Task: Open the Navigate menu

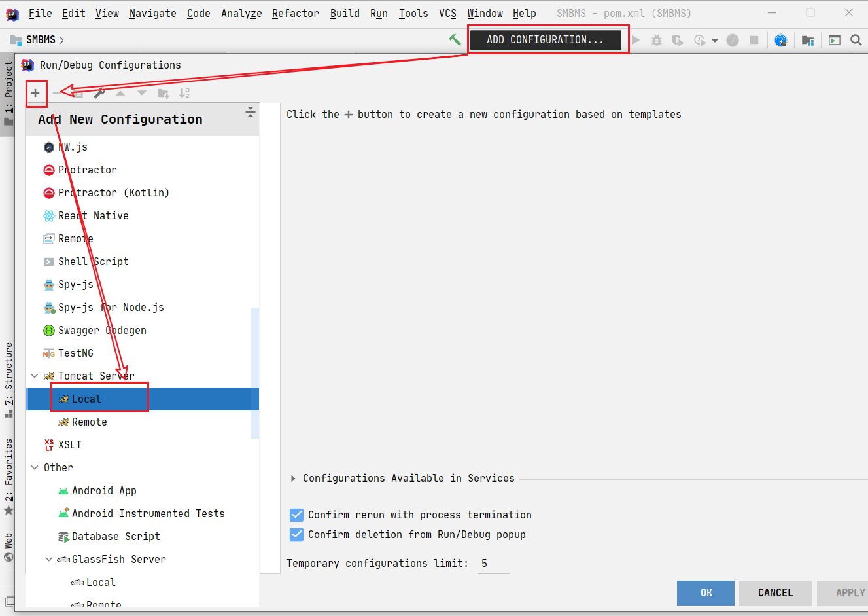Action: 152,13
